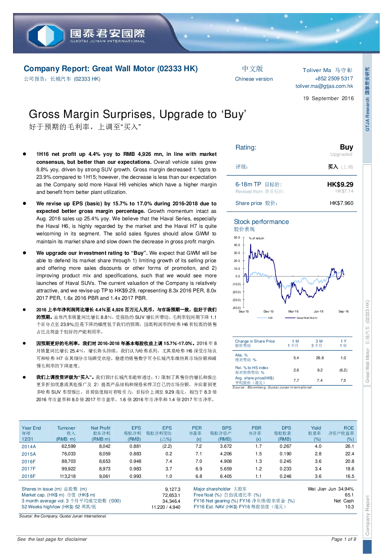Image resolution: width=392 pixels, height=555 pixels.
Task: Click Source: the Company, Guotai Junan International note
Action: (x=63, y=516)
